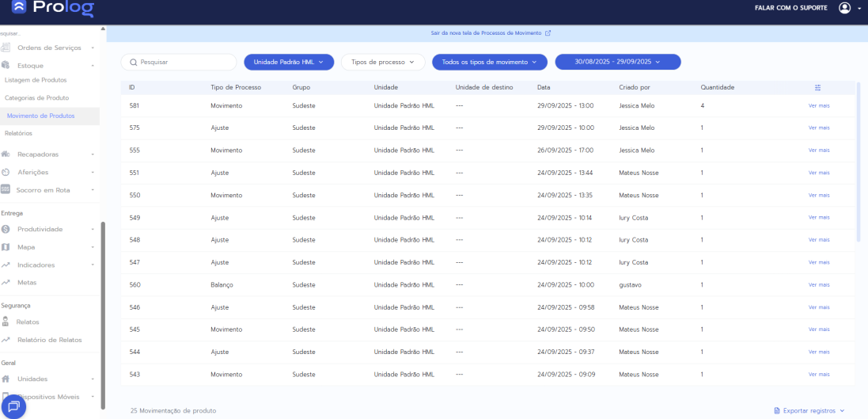Click the table column settings icon

(x=818, y=87)
